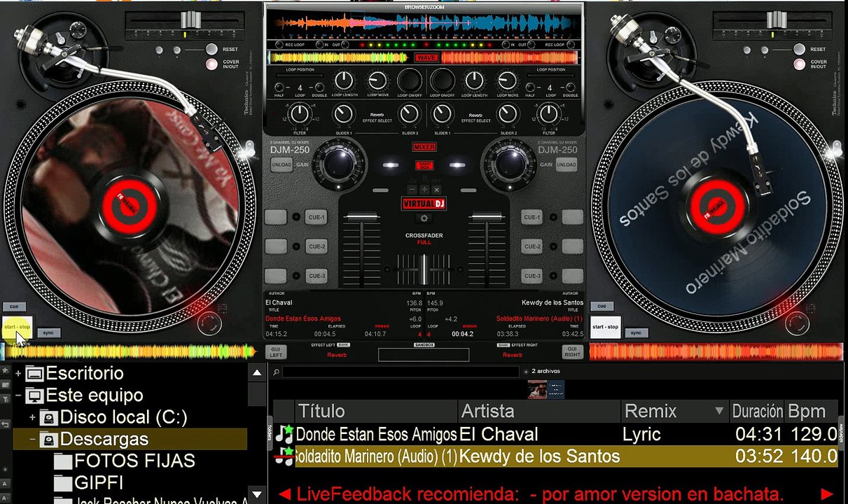Toggle left deck start - stop
This screenshot has width=848, height=504.
[18, 327]
